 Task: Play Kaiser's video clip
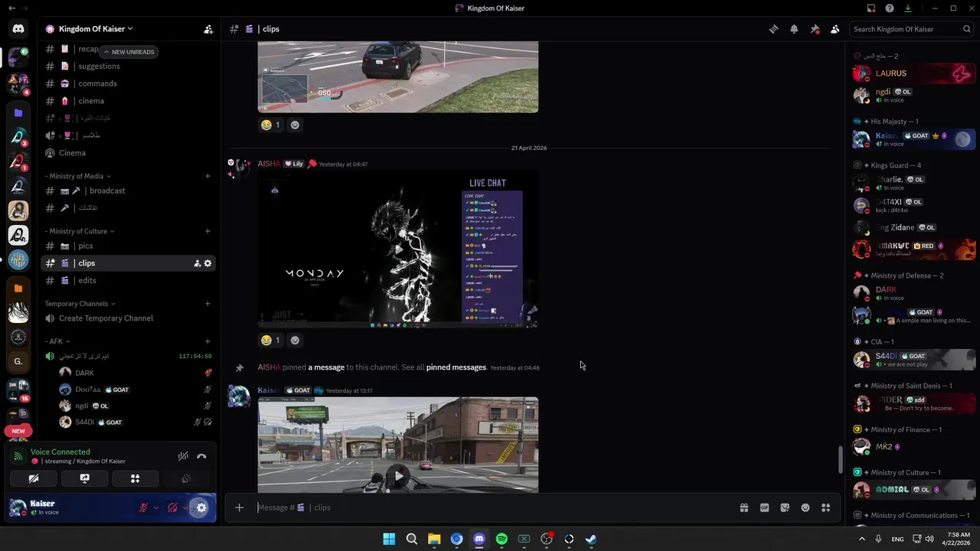pyautogui.click(x=398, y=476)
